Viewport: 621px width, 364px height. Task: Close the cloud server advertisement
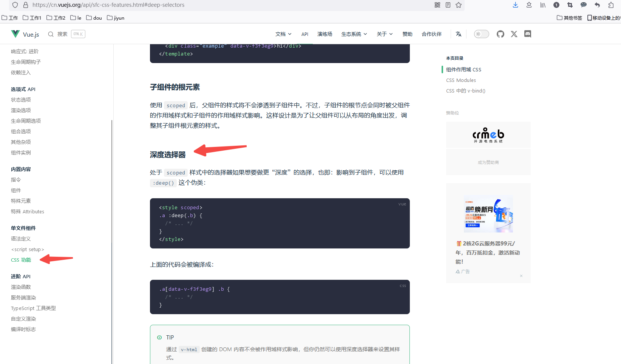521,276
